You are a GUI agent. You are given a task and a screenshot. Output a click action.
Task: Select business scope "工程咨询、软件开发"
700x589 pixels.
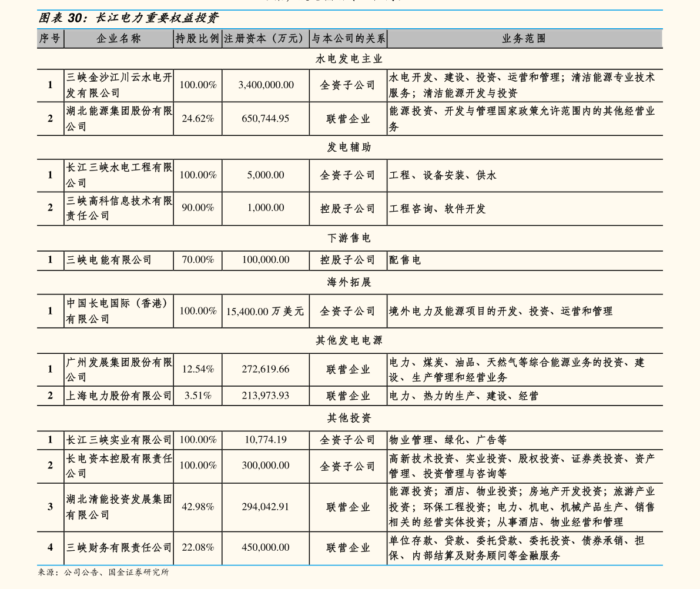(437, 209)
